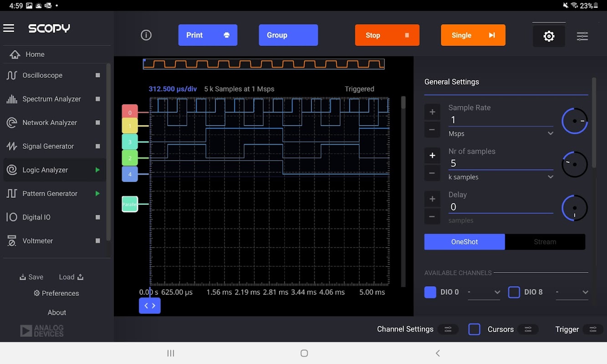607x364 pixels.
Task: Click the orange Stop button
Action: (x=387, y=35)
